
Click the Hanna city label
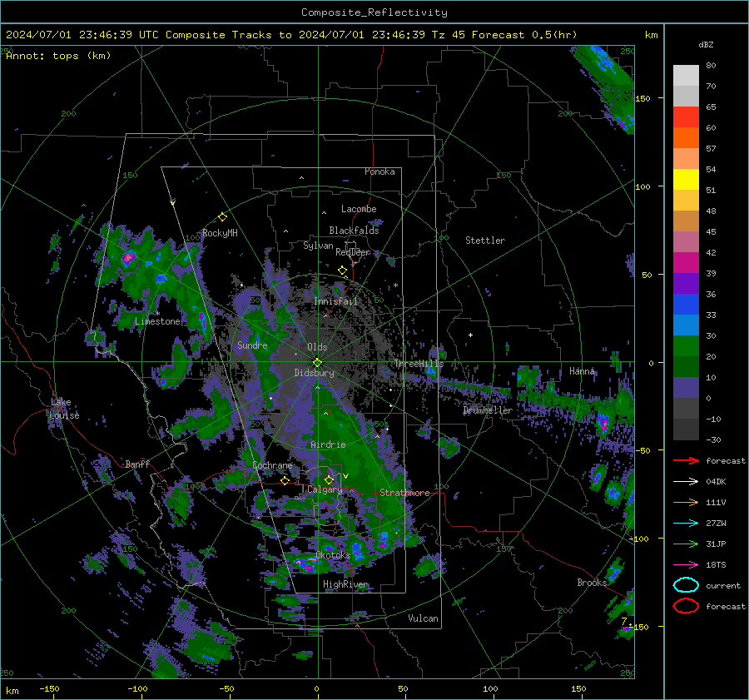pos(582,371)
